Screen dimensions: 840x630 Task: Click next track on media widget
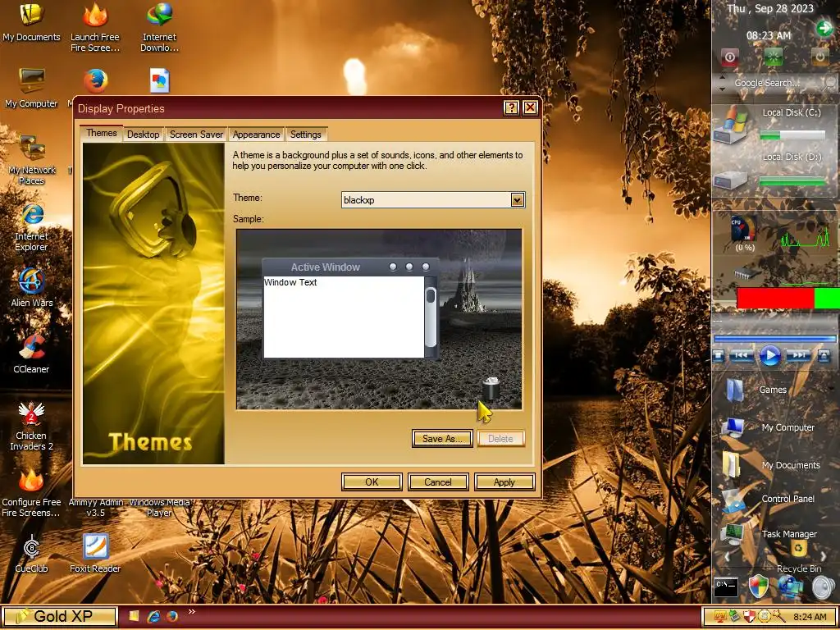coord(798,355)
